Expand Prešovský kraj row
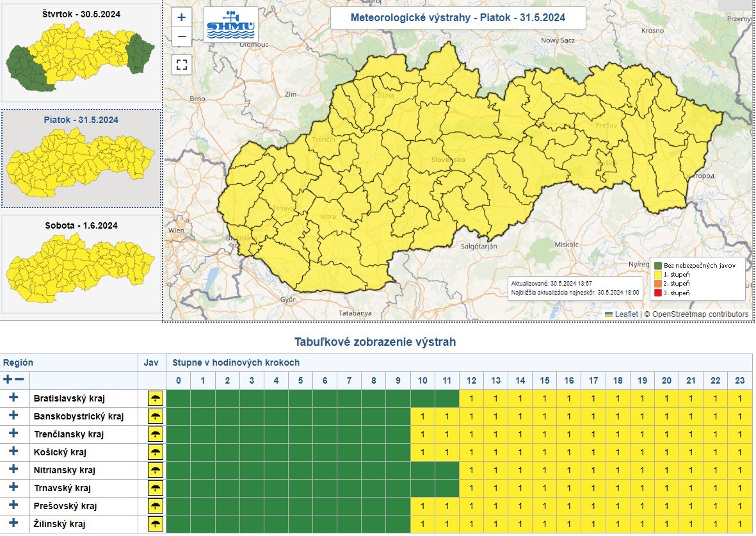This screenshot has height=536, width=756. 13,506
